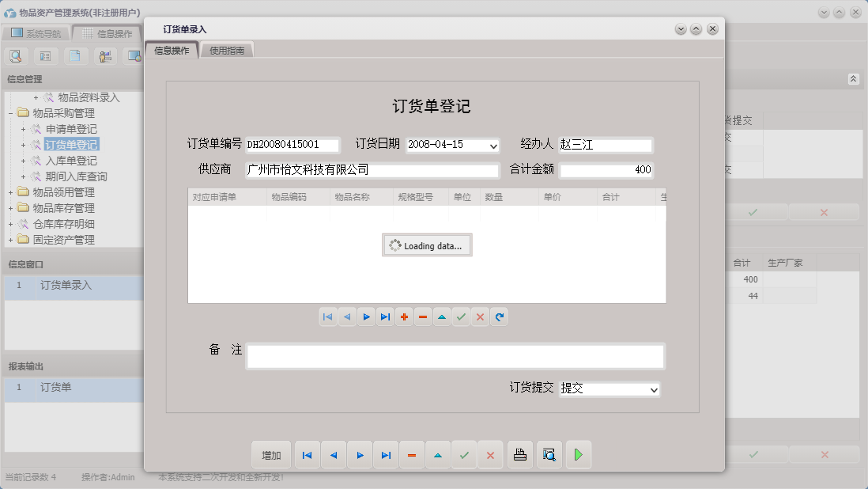Open the print icon on the bottom toolbar
868x489 pixels.
tap(519, 455)
